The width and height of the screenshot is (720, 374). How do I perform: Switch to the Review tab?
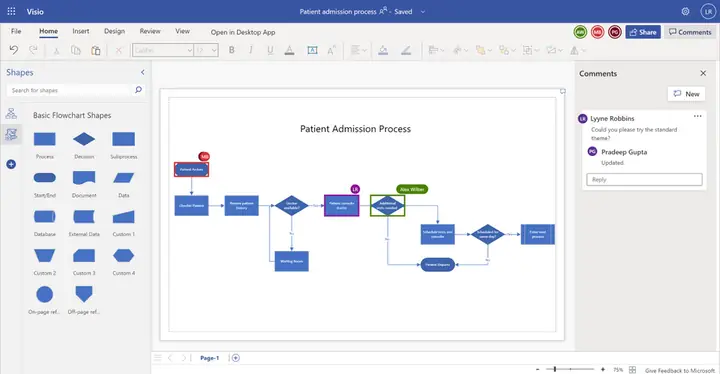[150, 31]
